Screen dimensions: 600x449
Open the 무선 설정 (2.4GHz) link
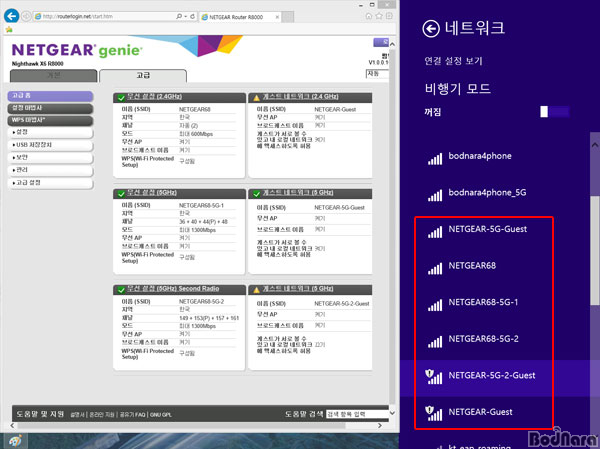154,96
